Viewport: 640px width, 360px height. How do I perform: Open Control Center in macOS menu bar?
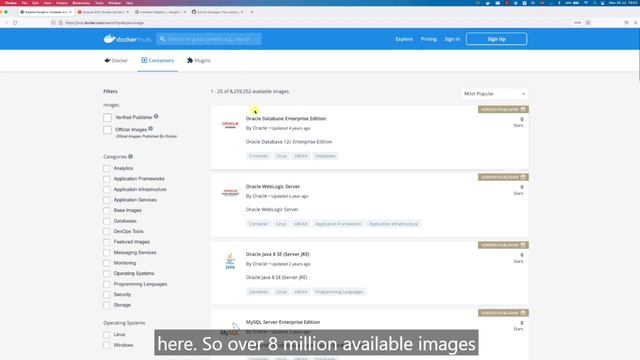603,3
